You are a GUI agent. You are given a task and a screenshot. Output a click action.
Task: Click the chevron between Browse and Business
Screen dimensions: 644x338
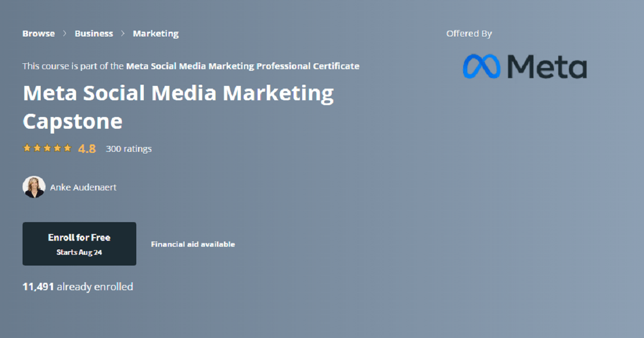64,33
